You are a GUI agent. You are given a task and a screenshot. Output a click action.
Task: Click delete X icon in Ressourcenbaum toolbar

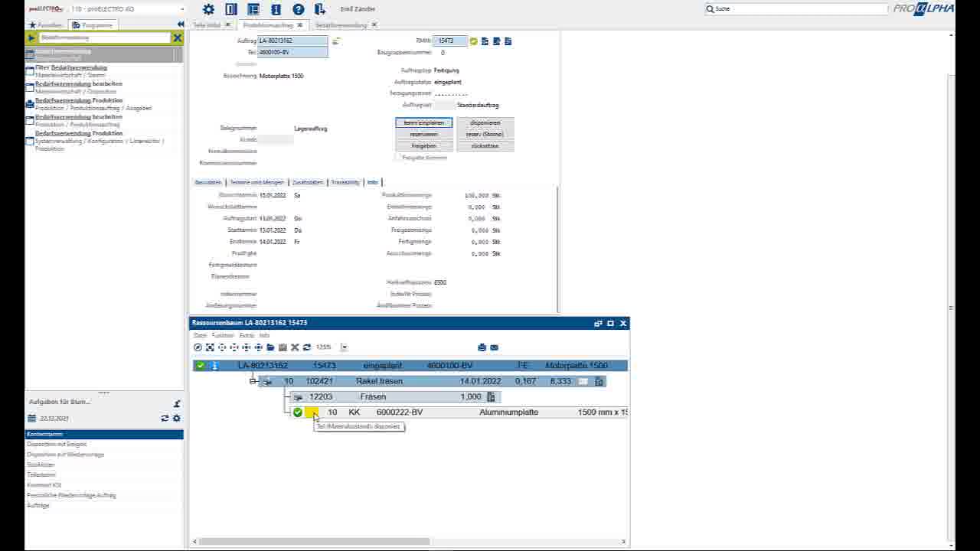point(295,347)
